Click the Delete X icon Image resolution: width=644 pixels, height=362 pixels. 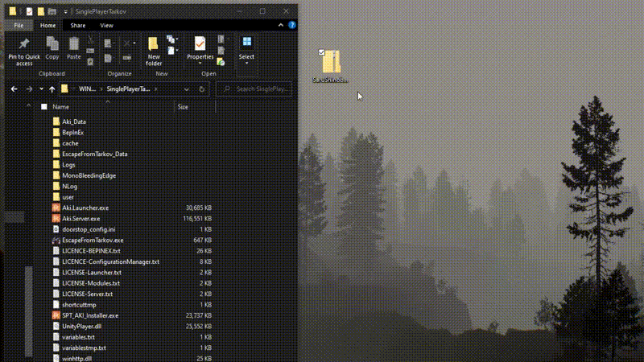(127, 43)
